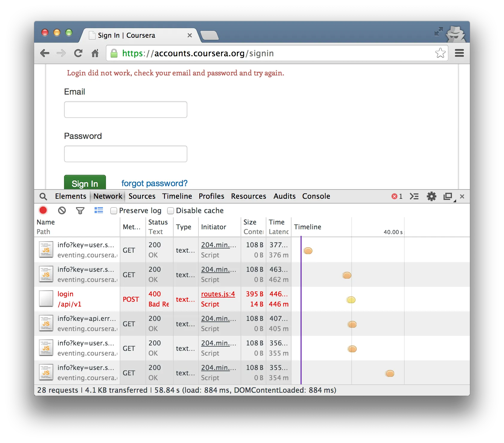Open the Chrome hamburger menu
The width and height of the screenshot is (504, 443).
[459, 53]
